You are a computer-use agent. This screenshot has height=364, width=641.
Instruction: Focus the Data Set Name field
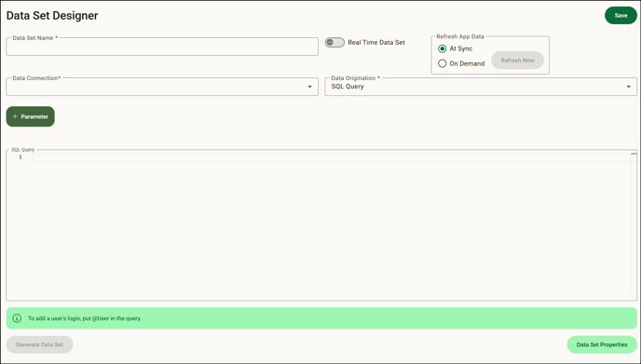pos(162,47)
